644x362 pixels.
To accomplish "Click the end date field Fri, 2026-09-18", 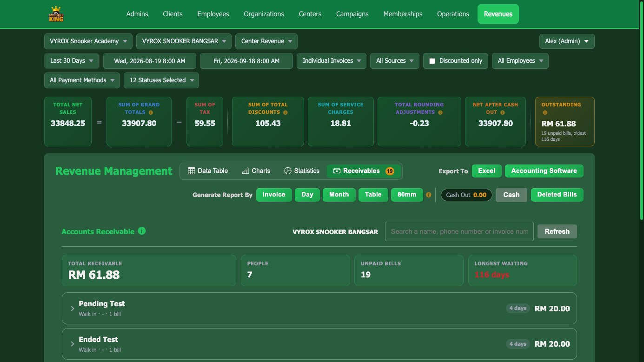I will (246, 61).
